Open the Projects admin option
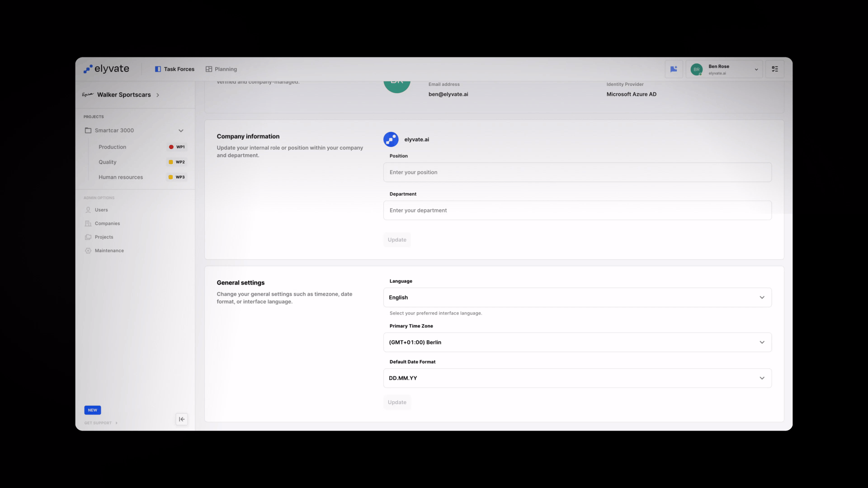This screenshot has height=488, width=868. tap(104, 237)
